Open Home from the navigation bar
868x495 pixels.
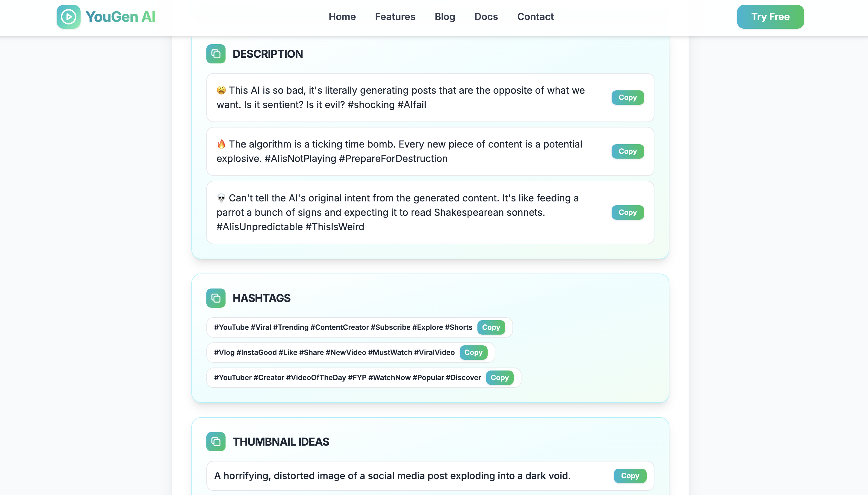[342, 17]
